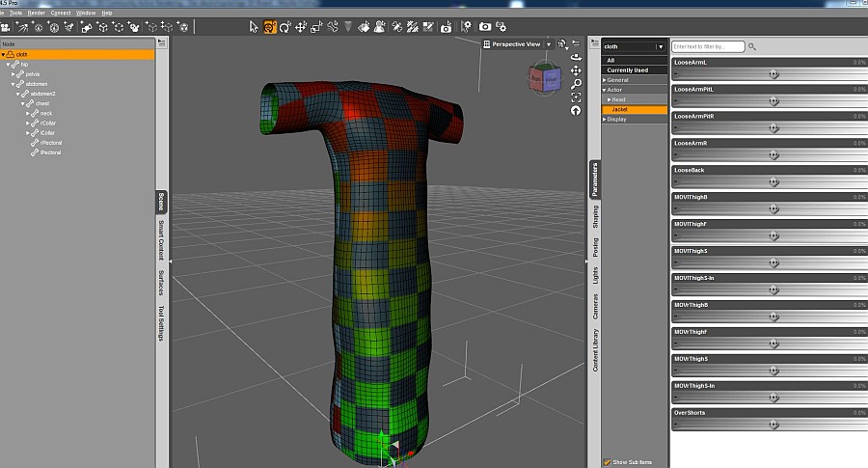Collapse the Actor parameter group

(x=605, y=90)
